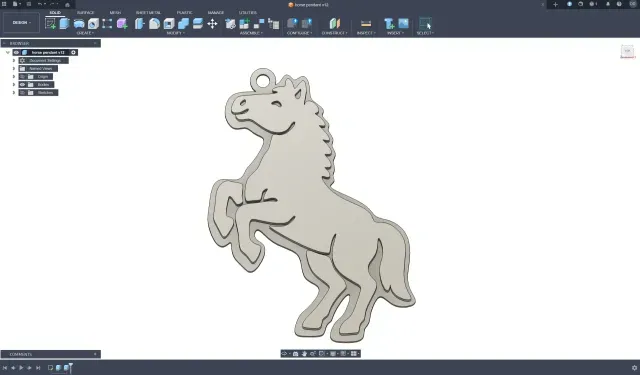Select the Extrude tool icon
The image size is (640, 375).
[64, 23]
